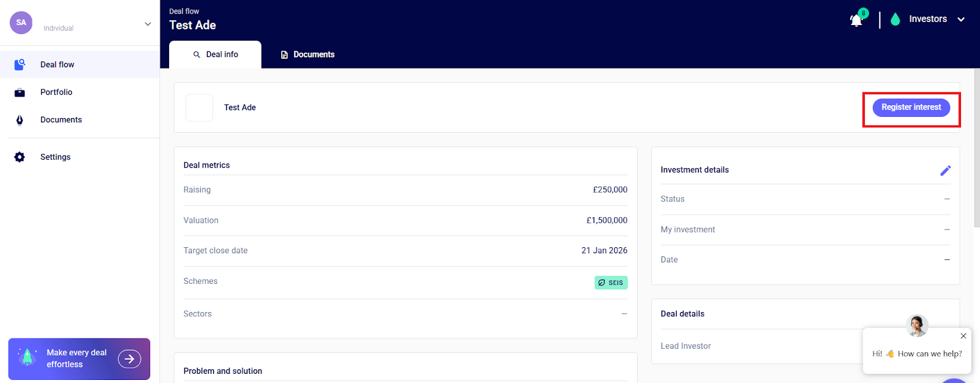Edit Investment details with pencil icon
The width and height of the screenshot is (980, 383).
coord(945,170)
